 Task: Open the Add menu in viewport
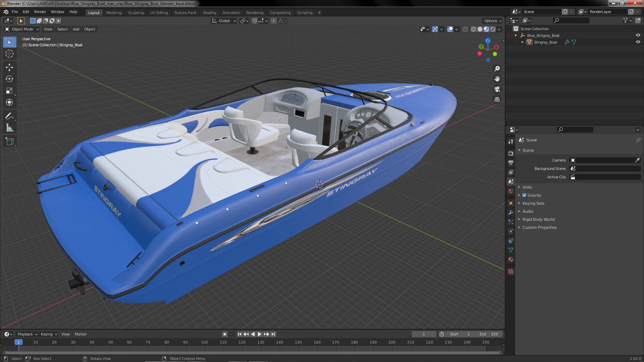[76, 29]
